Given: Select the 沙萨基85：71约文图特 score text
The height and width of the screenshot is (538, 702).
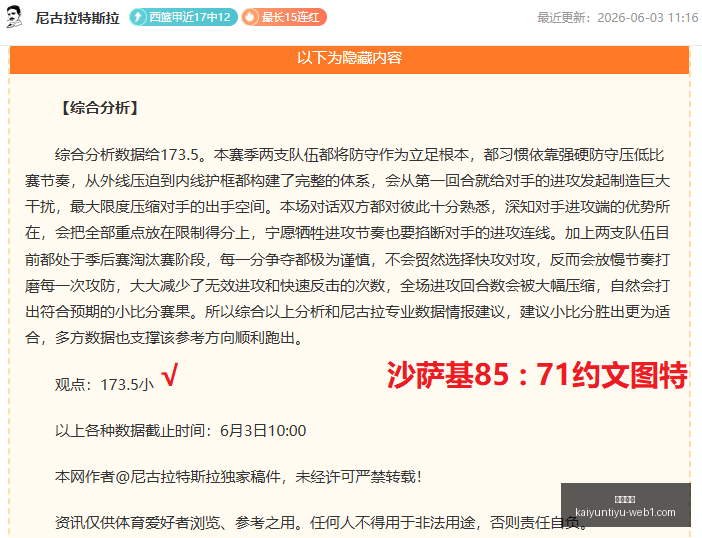Looking at the screenshot, I should coord(537,374).
